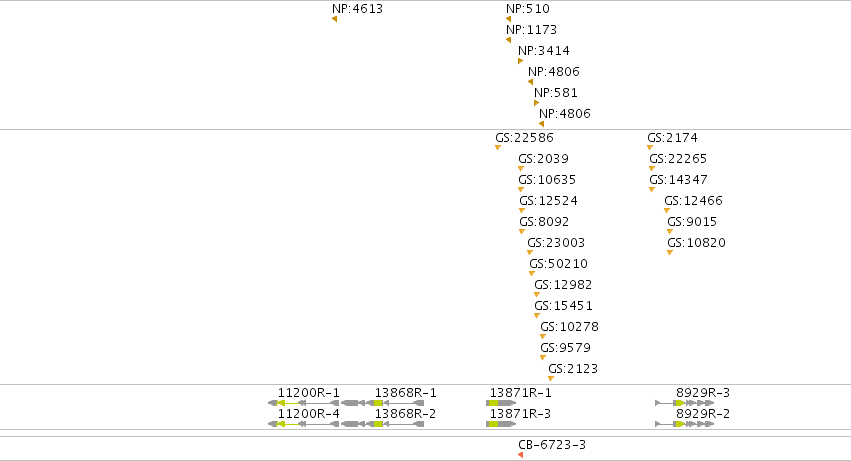The width and height of the screenshot is (851, 461).
Task: Select the GS:12982 triangle marker
Action: click(537, 295)
